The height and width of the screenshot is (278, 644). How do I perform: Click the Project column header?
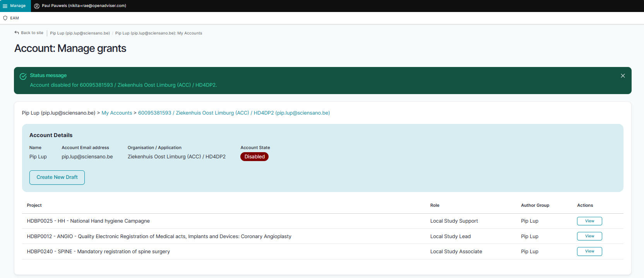pyautogui.click(x=34, y=206)
